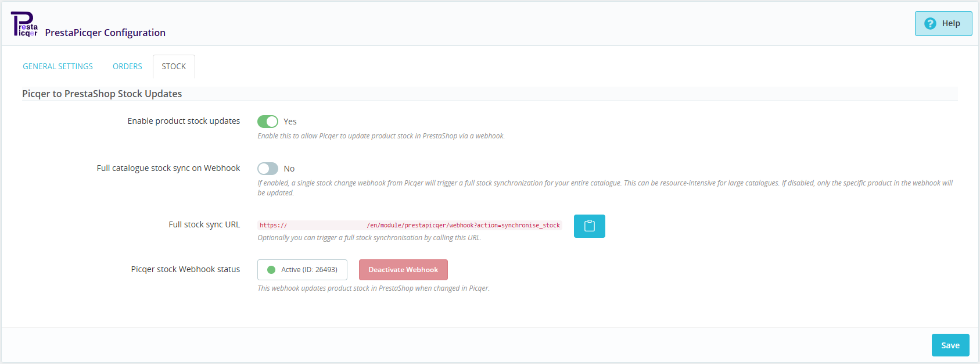Image resolution: width=980 pixels, height=364 pixels.
Task: Click the Enable product stock updates label
Action: tap(184, 121)
